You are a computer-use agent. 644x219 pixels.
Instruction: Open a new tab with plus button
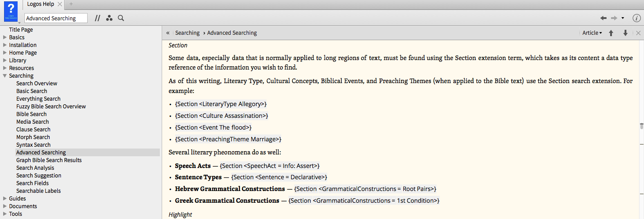(71, 4)
